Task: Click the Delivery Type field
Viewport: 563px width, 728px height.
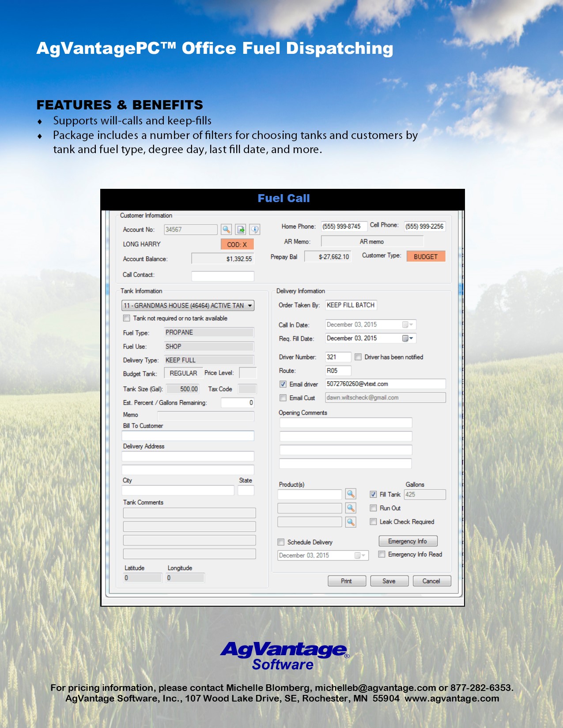Action: click(209, 360)
